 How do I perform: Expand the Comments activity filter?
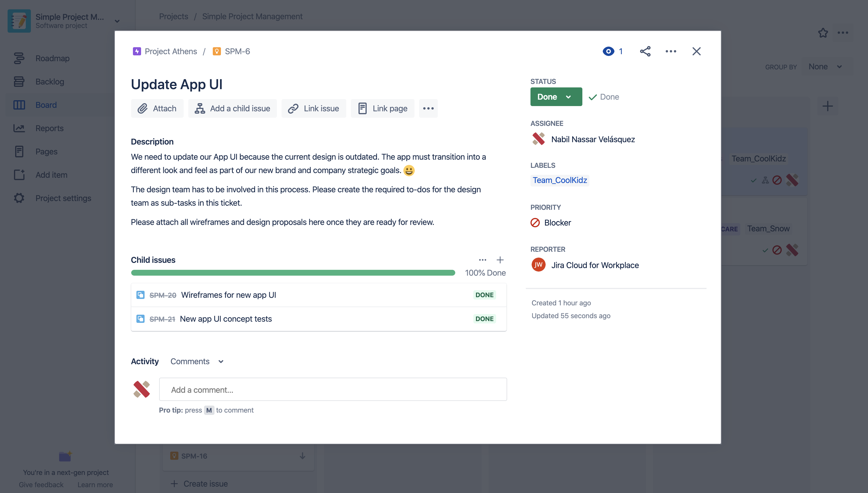click(x=197, y=361)
